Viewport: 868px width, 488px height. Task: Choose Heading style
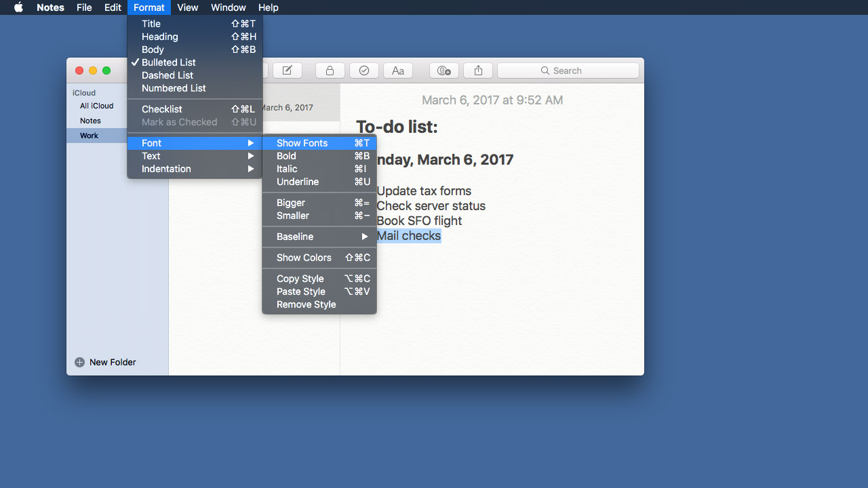tap(195, 37)
